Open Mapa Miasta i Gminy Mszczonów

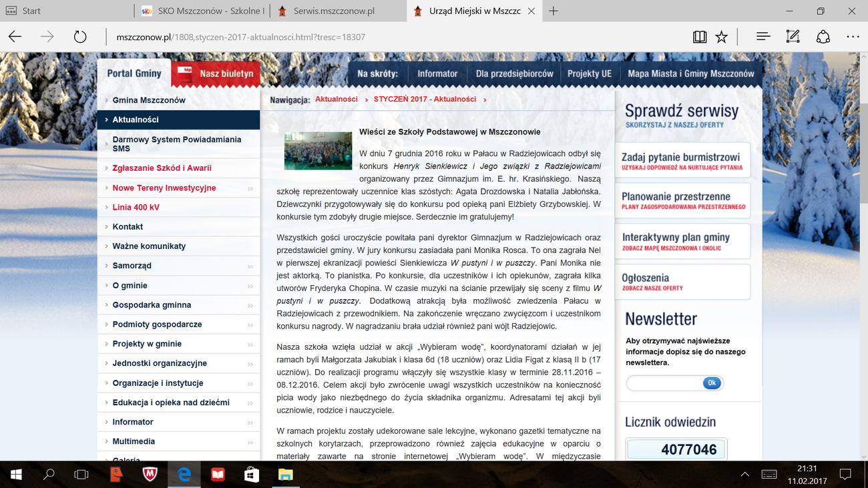tap(690, 73)
